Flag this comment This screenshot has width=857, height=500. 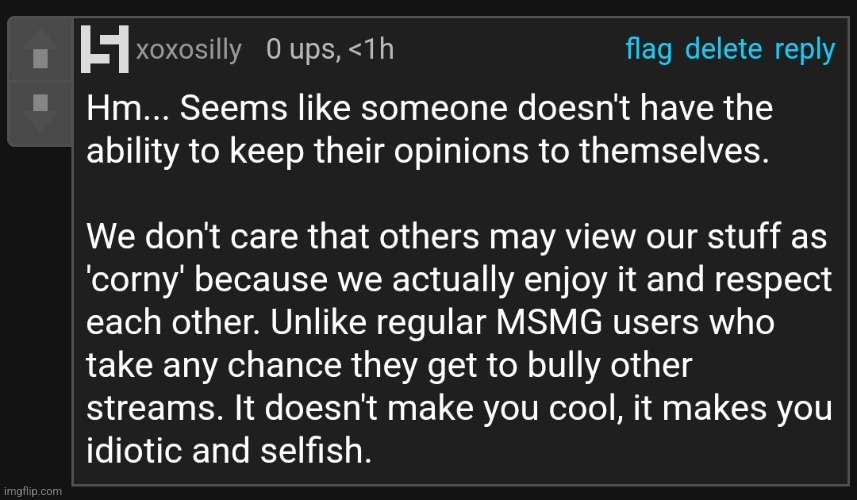[x=649, y=50]
